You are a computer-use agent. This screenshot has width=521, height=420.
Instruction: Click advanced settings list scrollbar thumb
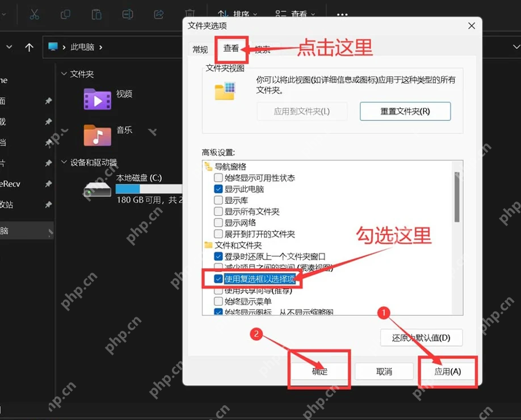click(457, 197)
